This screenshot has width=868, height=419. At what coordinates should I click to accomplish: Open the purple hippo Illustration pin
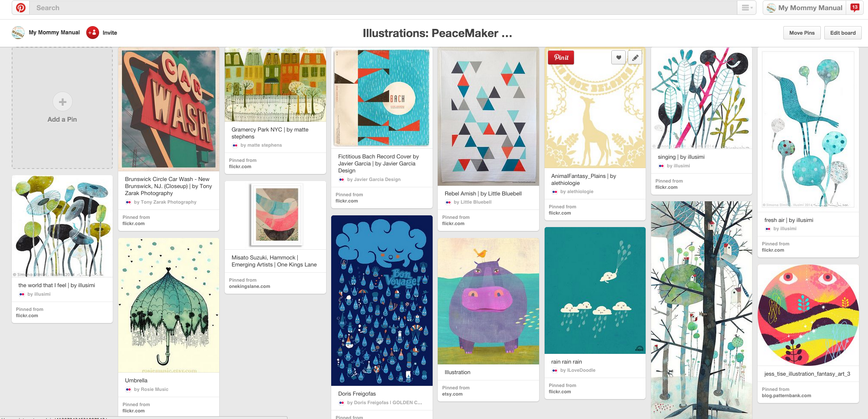point(488,301)
